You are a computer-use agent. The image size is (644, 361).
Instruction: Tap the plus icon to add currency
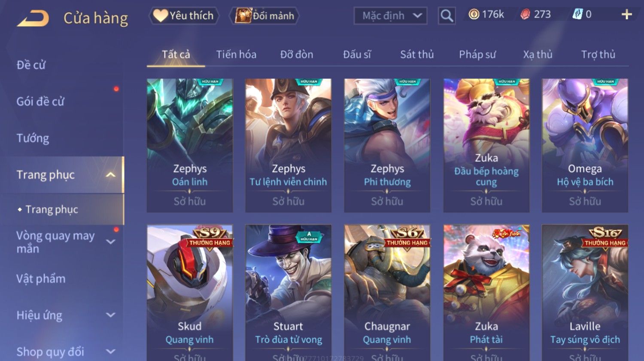click(x=626, y=15)
